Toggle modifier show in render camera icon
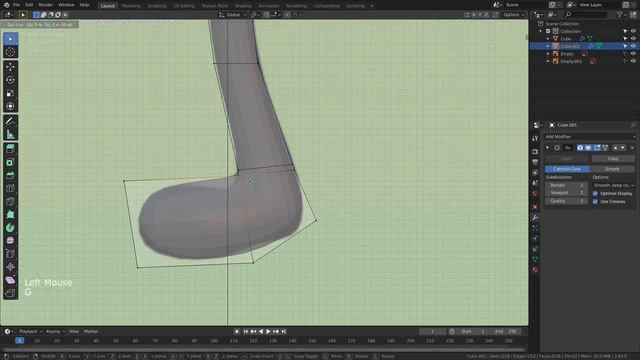This screenshot has height=360, width=640. (x=580, y=148)
